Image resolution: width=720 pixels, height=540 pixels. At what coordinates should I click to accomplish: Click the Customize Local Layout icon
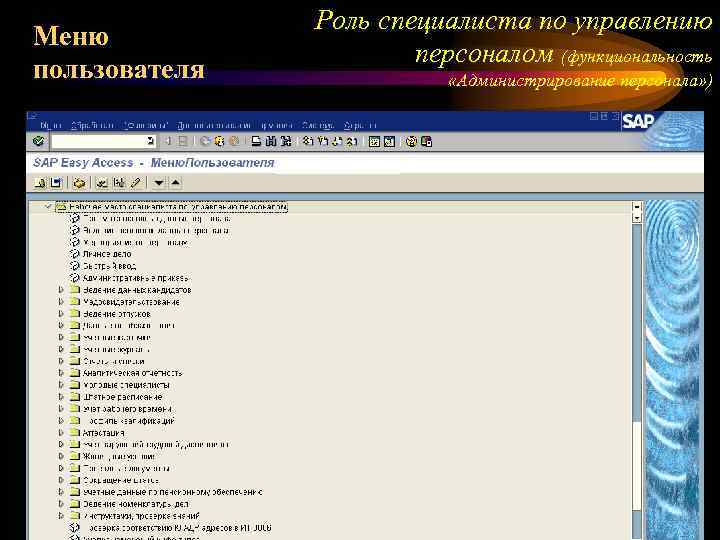(426, 141)
